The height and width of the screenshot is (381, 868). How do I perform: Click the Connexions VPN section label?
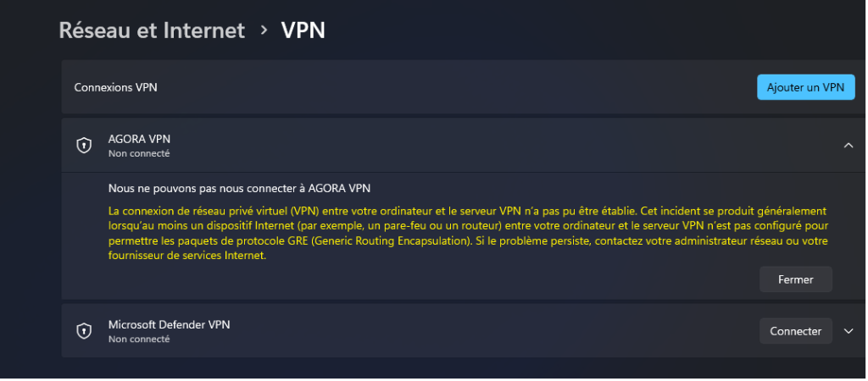tap(115, 87)
